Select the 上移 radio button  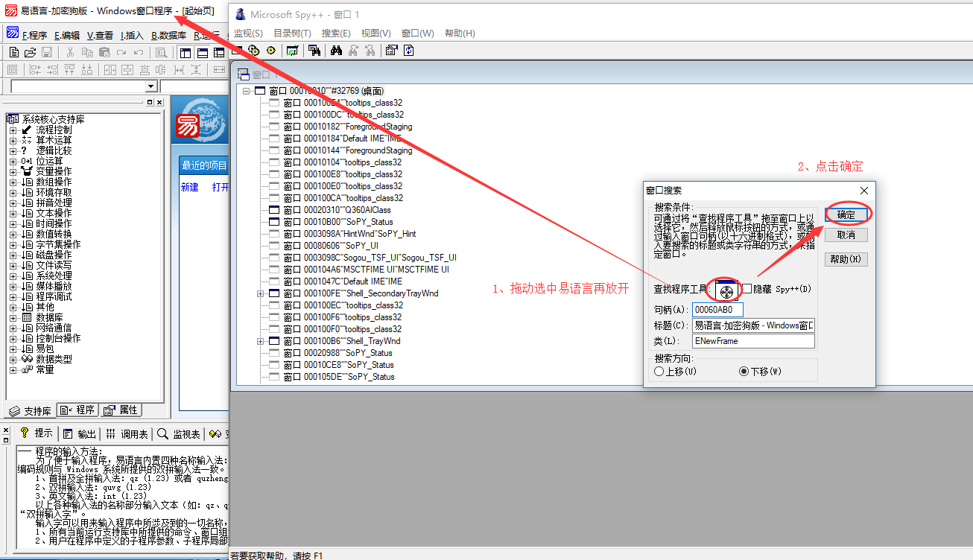click(x=659, y=371)
